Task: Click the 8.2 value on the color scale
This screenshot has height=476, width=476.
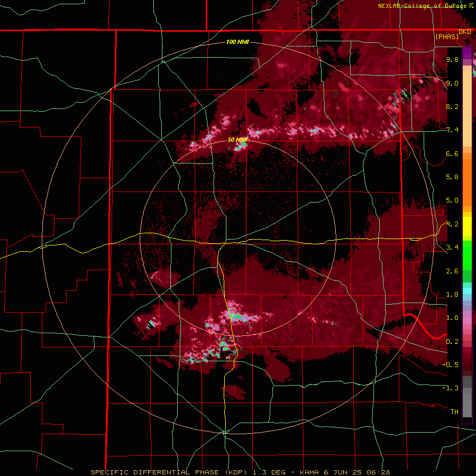Action: tap(452, 106)
